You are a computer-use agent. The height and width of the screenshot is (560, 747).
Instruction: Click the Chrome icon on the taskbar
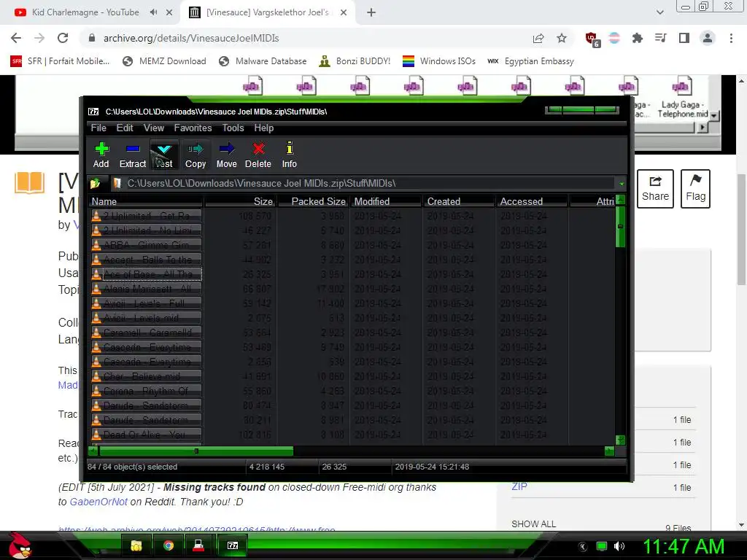point(169,545)
